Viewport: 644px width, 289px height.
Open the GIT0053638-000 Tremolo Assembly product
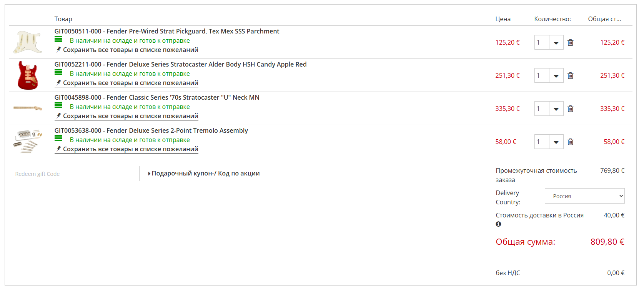coord(151,130)
